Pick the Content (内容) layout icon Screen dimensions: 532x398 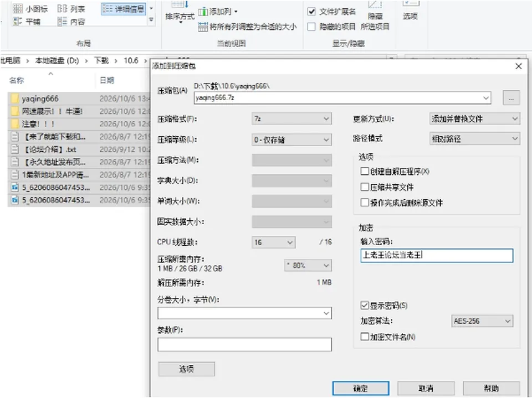point(62,22)
